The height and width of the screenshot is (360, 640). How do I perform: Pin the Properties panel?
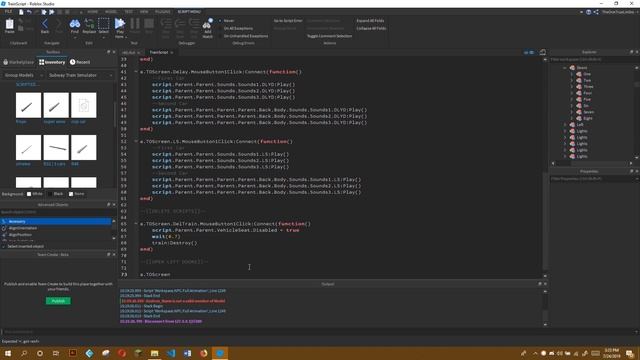(631, 171)
